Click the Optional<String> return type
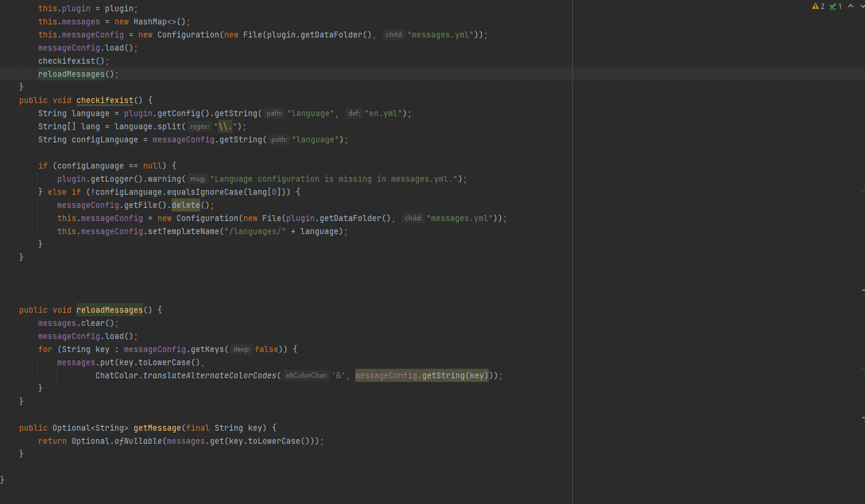Screen dimensions: 865x504 pos(91,428)
